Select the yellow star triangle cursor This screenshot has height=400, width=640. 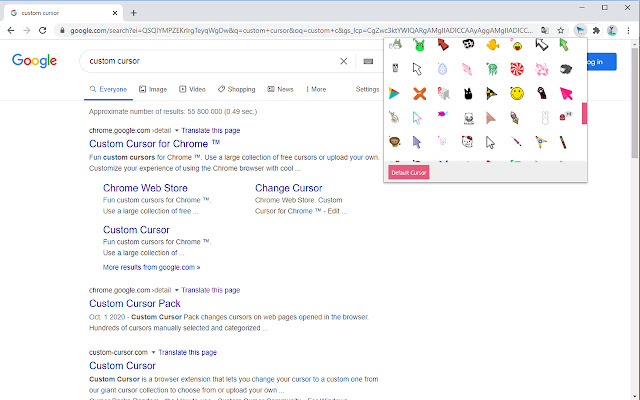click(541, 142)
